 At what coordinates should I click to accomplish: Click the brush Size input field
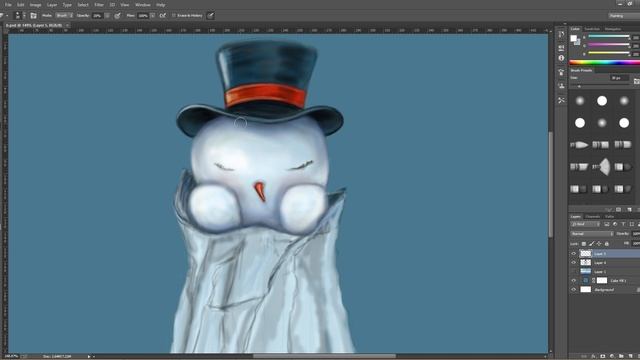tap(619, 78)
